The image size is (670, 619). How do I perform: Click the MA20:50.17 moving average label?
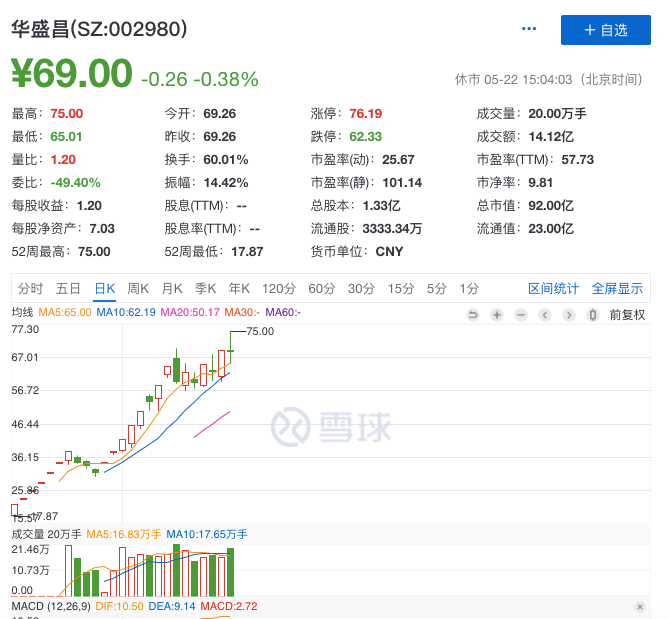tap(190, 312)
